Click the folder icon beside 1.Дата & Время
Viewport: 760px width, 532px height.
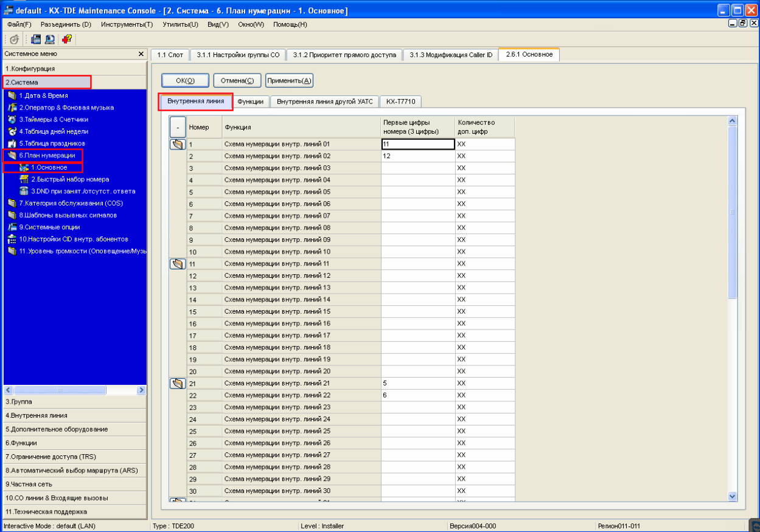[12, 95]
